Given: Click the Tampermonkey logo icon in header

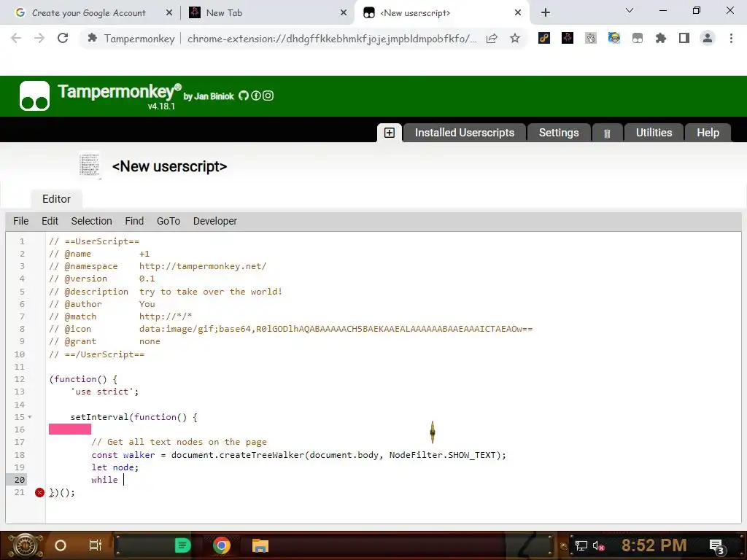Looking at the screenshot, I should 34,96.
